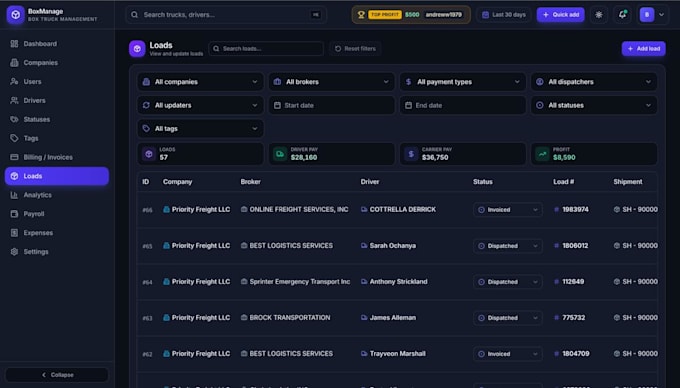Open Expenses page
680x388 pixels.
(57, 233)
